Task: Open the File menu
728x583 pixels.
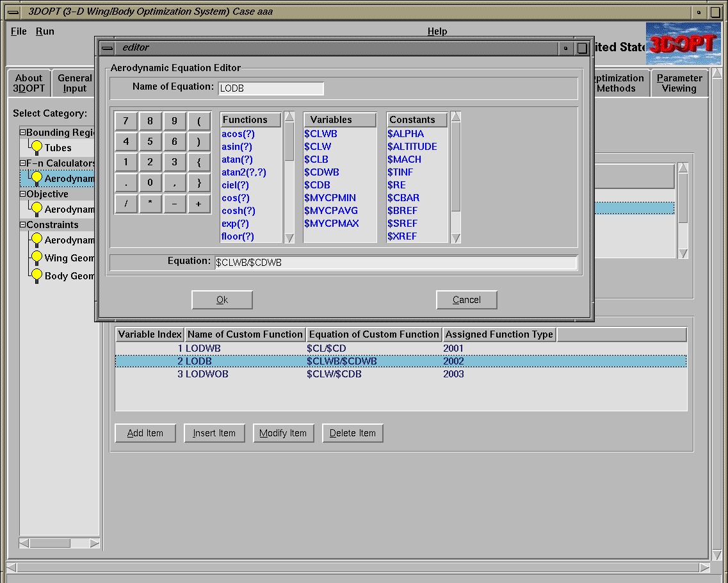Action: pos(19,31)
